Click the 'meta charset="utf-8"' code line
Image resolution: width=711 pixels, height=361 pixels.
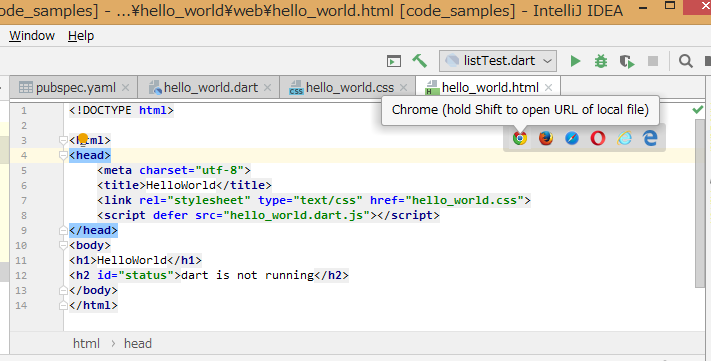pyautogui.click(x=174, y=171)
